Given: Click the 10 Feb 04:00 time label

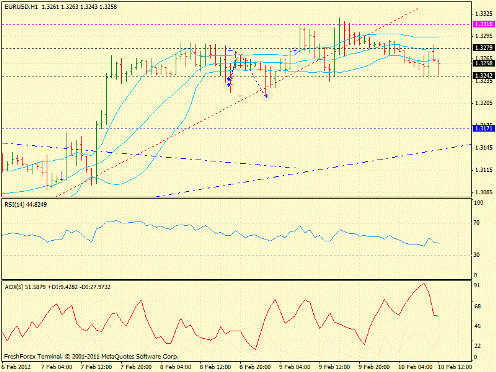Looking at the screenshot, I should [415, 367].
